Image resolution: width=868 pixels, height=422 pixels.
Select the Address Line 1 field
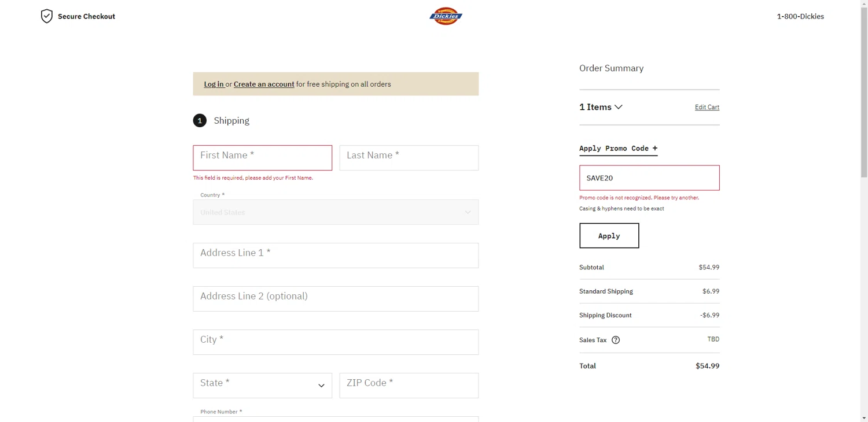(336, 256)
